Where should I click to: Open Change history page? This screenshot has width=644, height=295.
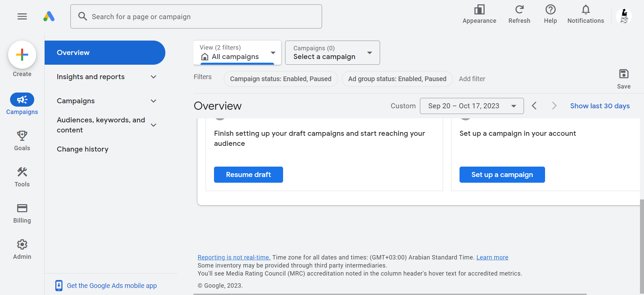click(x=83, y=149)
